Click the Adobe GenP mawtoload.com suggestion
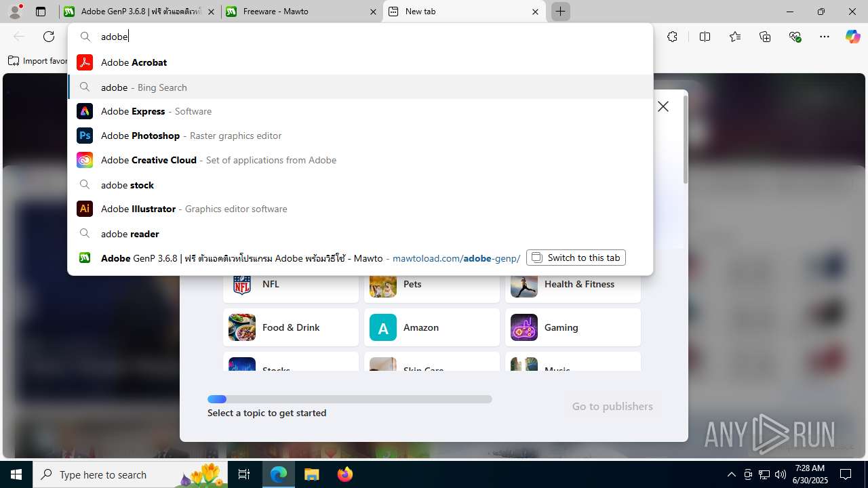The width and height of the screenshot is (868, 488). (x=360, y=258)
